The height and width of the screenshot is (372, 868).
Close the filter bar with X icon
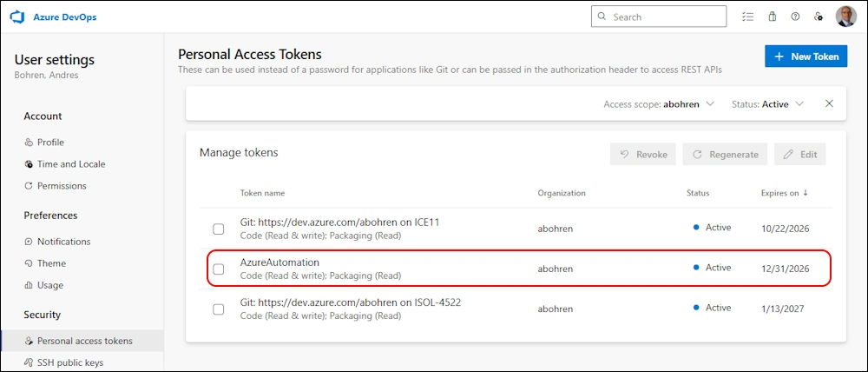829,103
